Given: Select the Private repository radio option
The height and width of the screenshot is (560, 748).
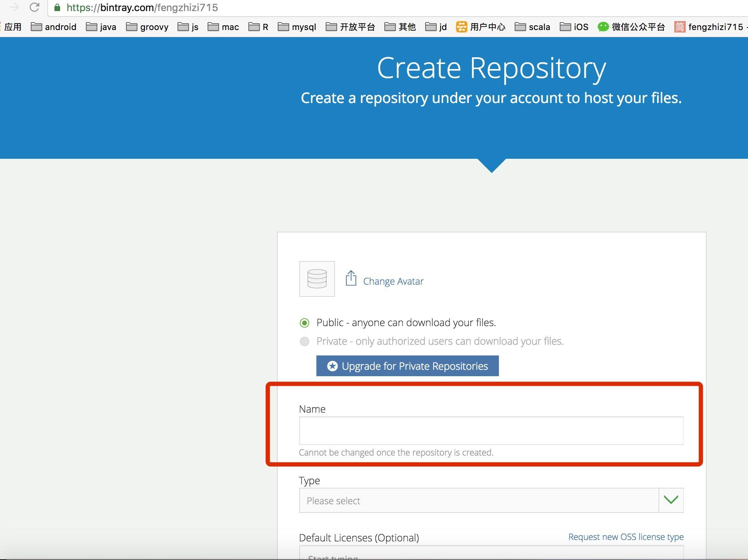Looking at the screenshot, I should coord(305,342).
